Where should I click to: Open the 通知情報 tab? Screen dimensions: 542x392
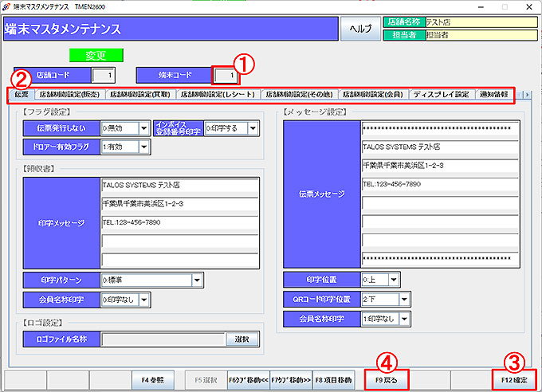coord(494,94)
